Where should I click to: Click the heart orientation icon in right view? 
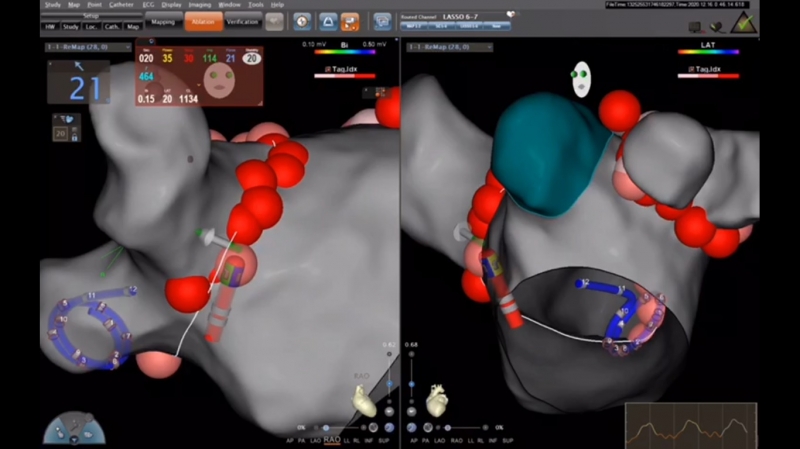click(437, 401)
